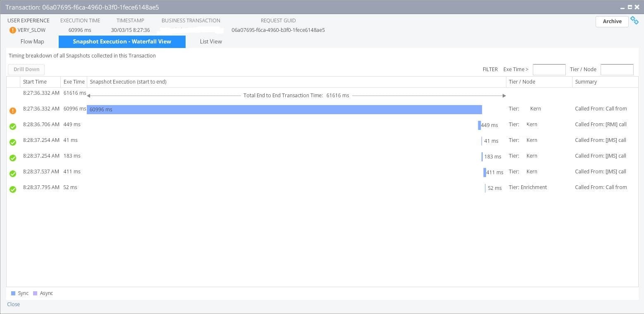Screen dimensions: 644x314
Task: Click the VERY_SLOW user experience warning icon
Action: coord(13,30)
